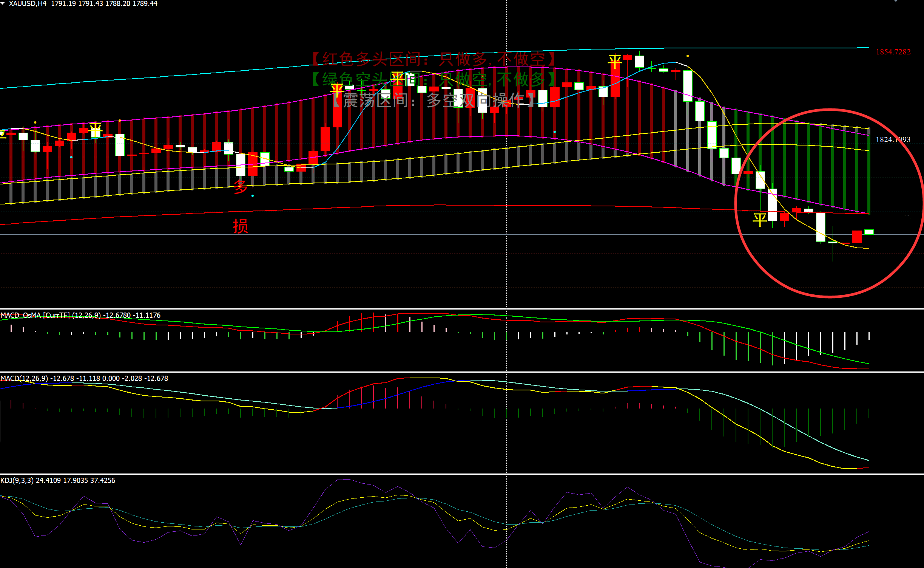
Task: Click the cyan dot below the 多 marker
Action: pos(253,196)
